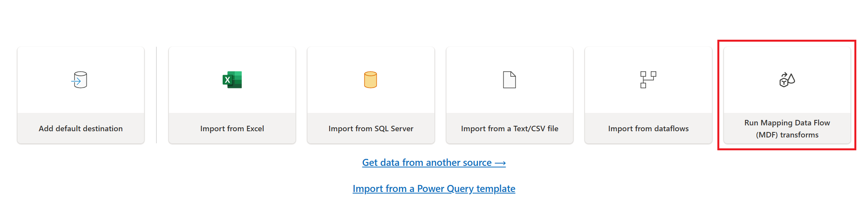This screenshot has height=220, width=868.
Task: Open Get data from another source link
Action: click(x=434, y=163)
